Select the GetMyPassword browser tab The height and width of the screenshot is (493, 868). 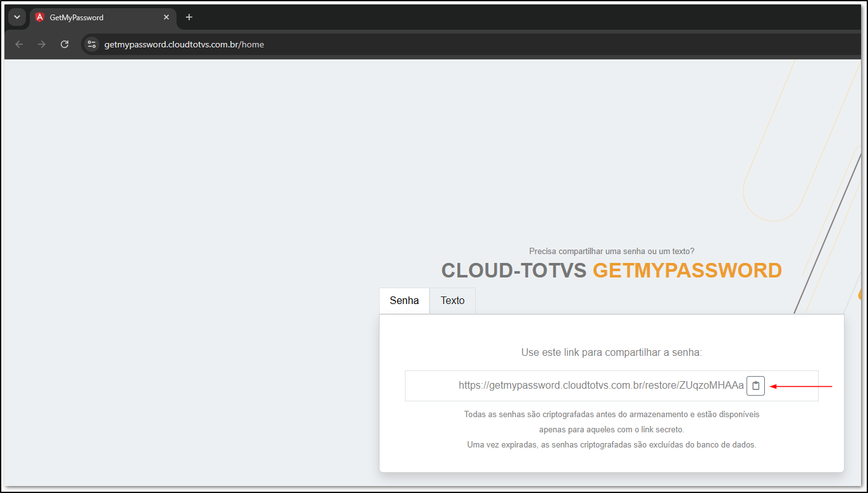(103, 17)
